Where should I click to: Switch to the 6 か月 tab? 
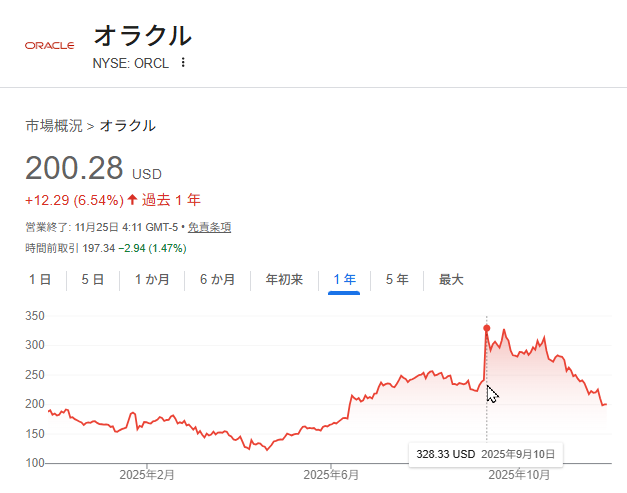217,280
